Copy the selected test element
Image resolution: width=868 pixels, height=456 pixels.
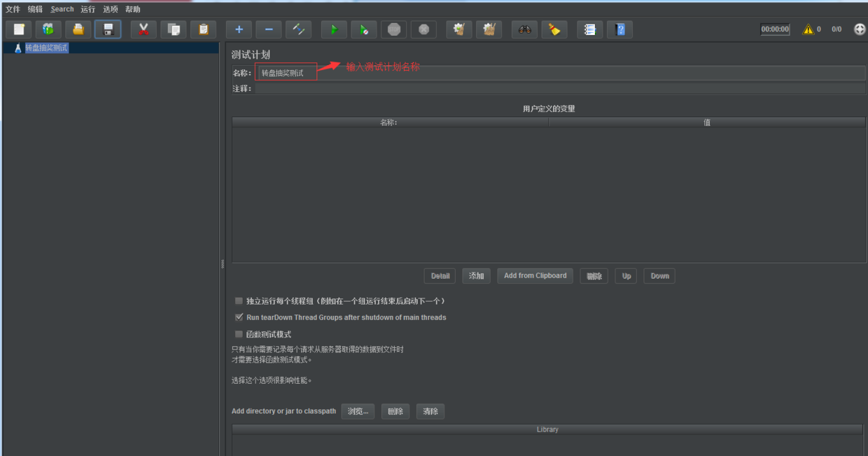coord(174,29)
